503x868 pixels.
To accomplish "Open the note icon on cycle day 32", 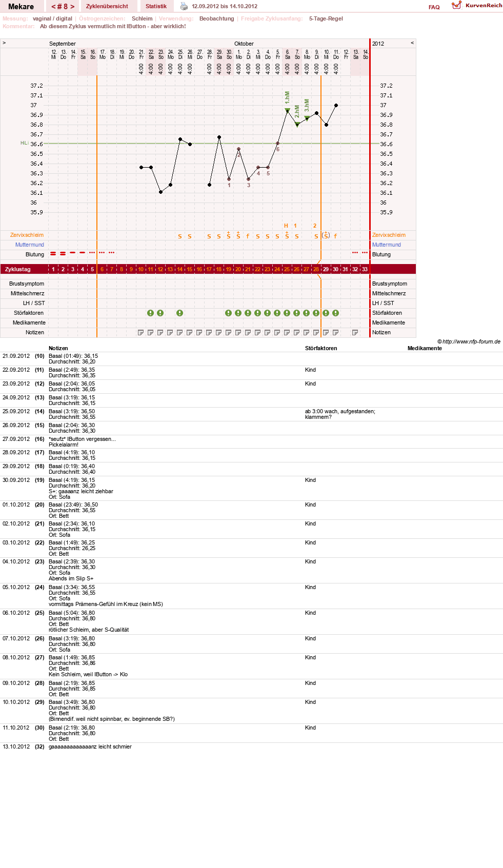I will pyautogui.click(x=355, y=332).
